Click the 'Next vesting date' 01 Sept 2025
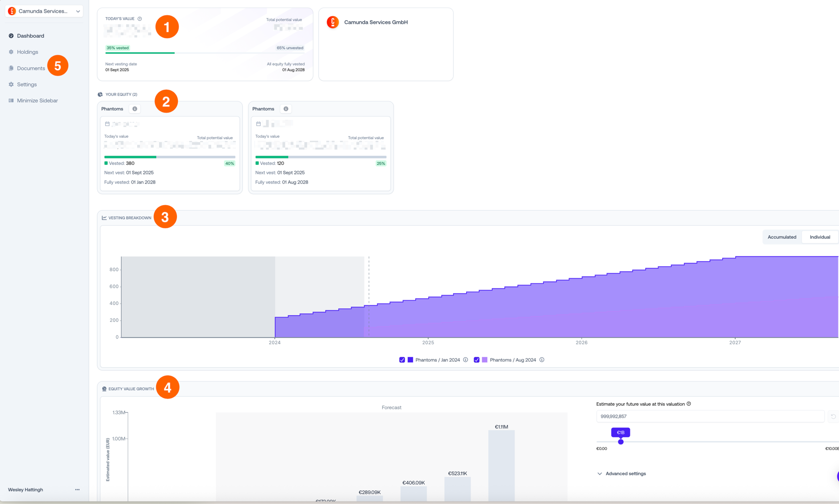Screen dimensions: 839x504 [117, 70]
